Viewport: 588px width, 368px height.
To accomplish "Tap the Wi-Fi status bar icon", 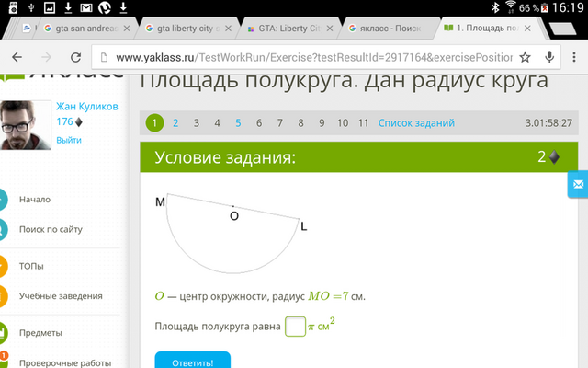I will [x=511, y=7].
